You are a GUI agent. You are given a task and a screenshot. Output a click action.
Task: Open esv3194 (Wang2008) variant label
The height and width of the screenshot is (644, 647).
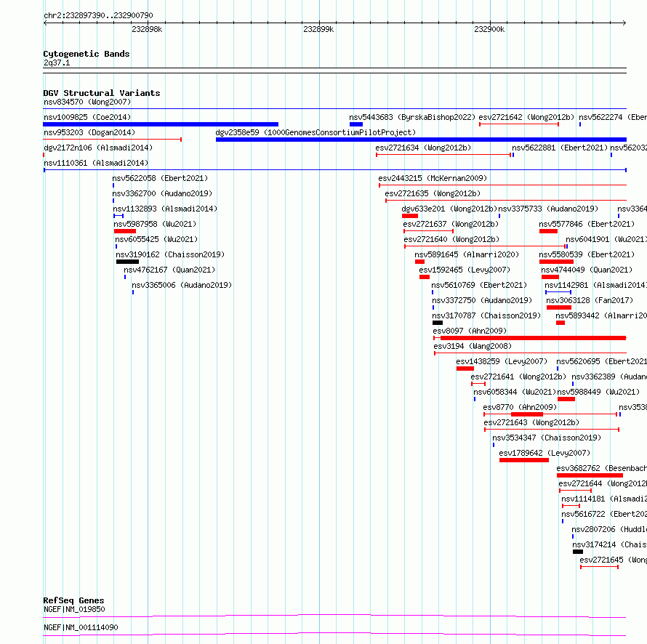pos(473,346)
